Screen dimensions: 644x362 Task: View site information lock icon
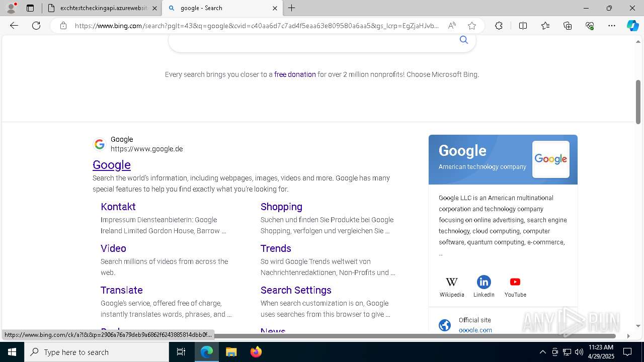pyautogui.click(x=63, y=26)
